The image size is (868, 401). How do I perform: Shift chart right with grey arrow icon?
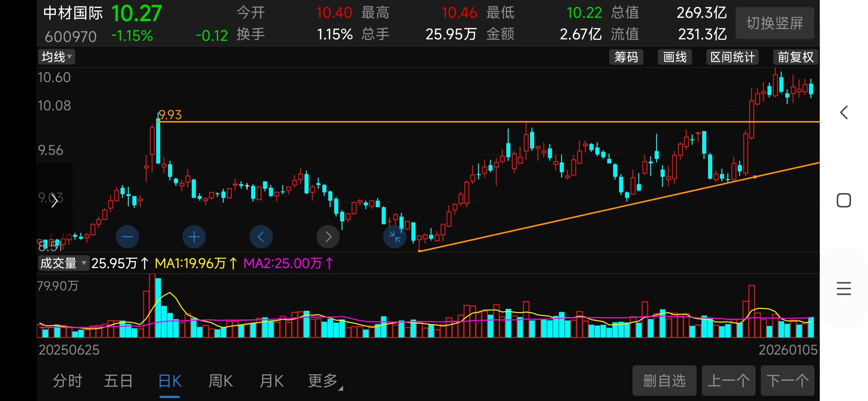coord(328,237)
